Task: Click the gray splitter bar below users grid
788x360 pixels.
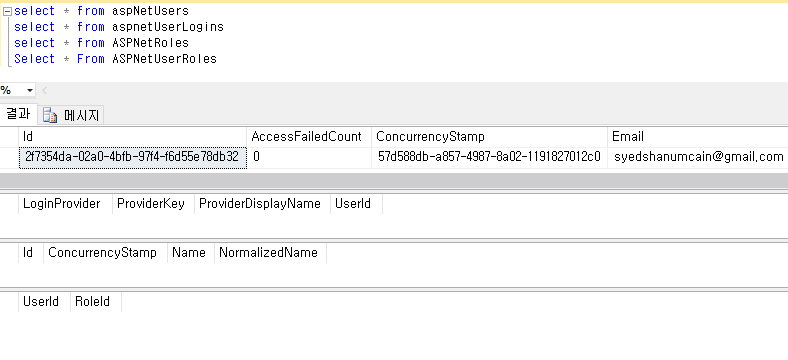Action: pos(394,181)
